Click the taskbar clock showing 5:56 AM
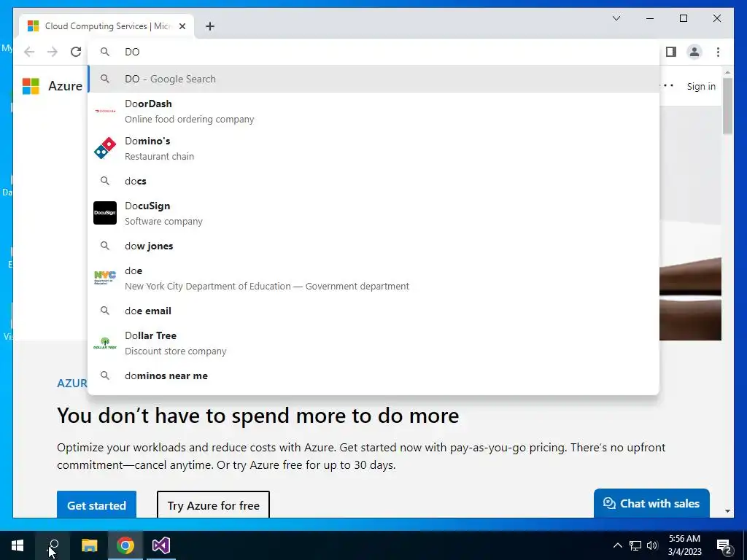This screenshot has width=747, height=560. point(684,545)
